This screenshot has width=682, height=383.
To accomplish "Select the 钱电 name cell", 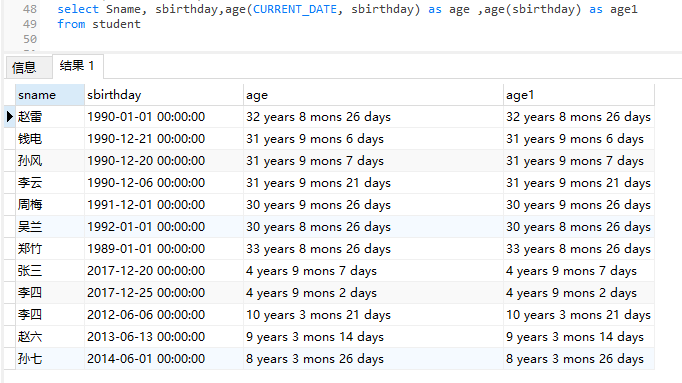I will point(50,139).
